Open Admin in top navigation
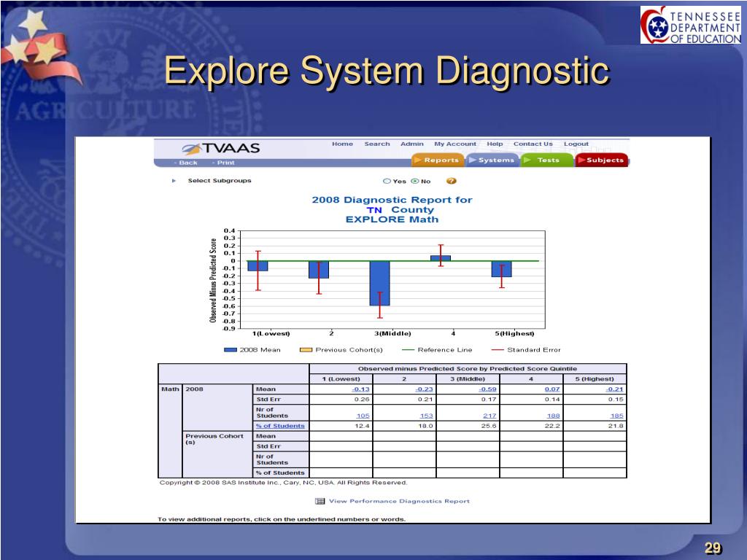747x560 pixels. [x=412, y=144]
